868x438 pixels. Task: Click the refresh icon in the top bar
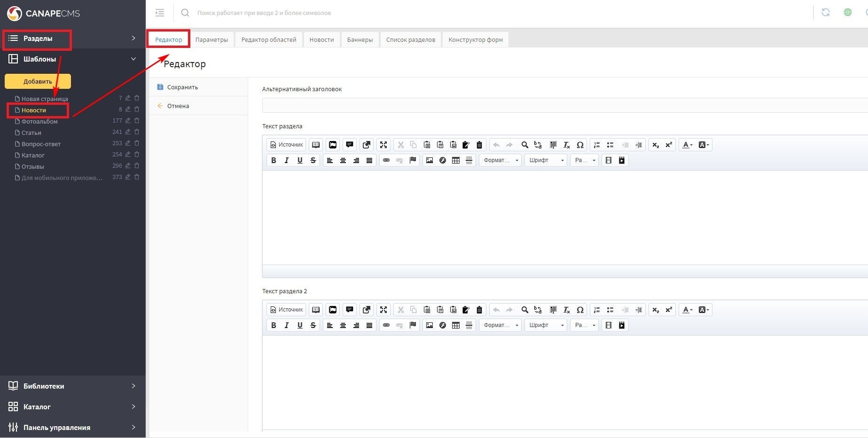[x=825, y=13]
